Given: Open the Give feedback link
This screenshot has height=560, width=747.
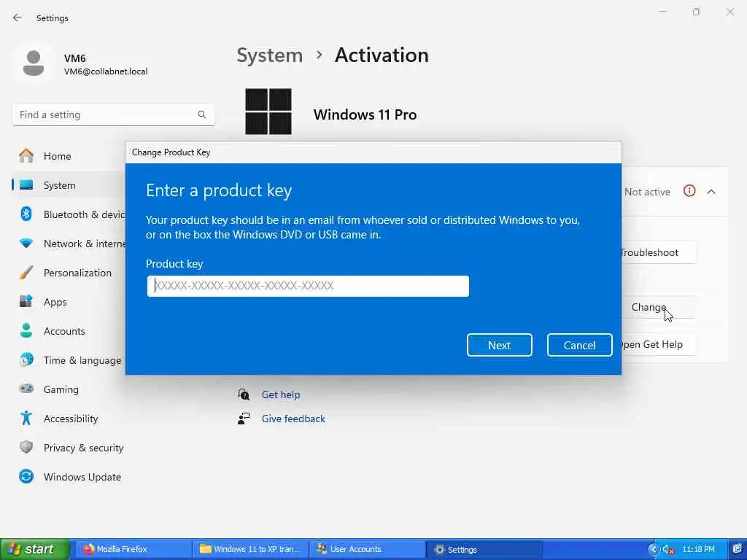Looking at the screenshot, I should coord(293,419).
